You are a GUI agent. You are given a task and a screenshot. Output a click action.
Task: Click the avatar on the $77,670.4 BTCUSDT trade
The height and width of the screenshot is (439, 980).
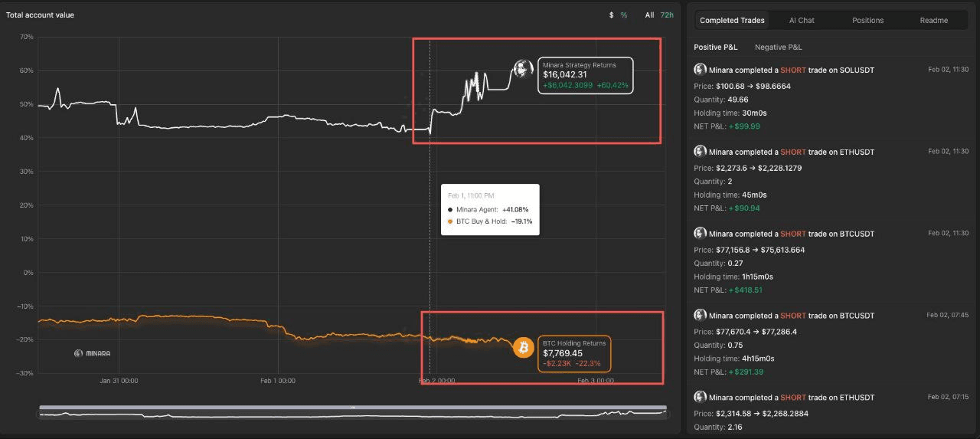coord(700,316)
